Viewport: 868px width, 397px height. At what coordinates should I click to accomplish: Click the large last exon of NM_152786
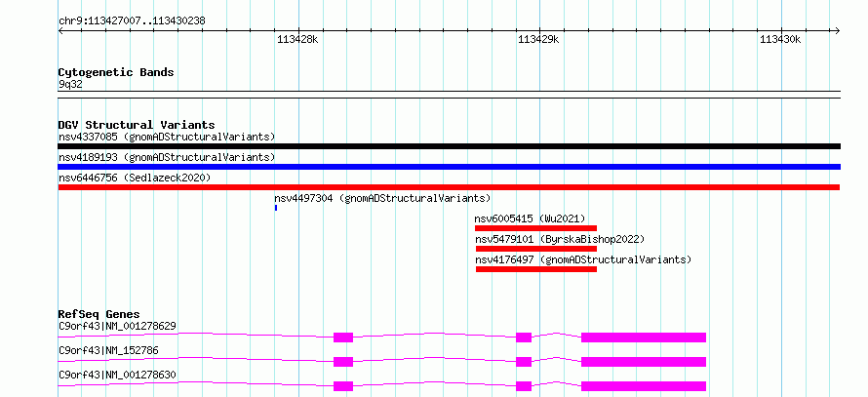644,362
